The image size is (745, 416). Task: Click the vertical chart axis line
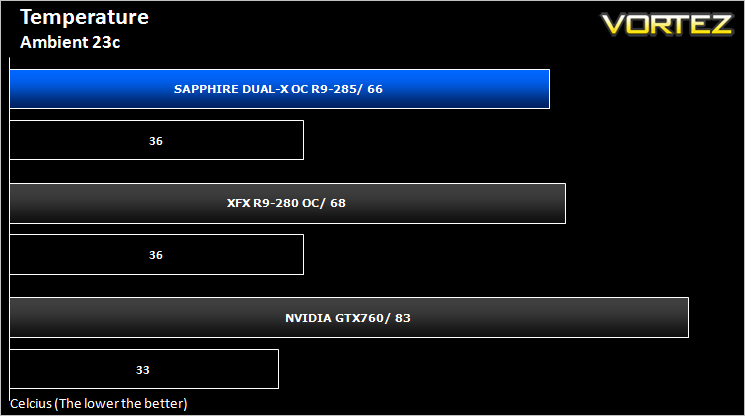click(10, 230)
